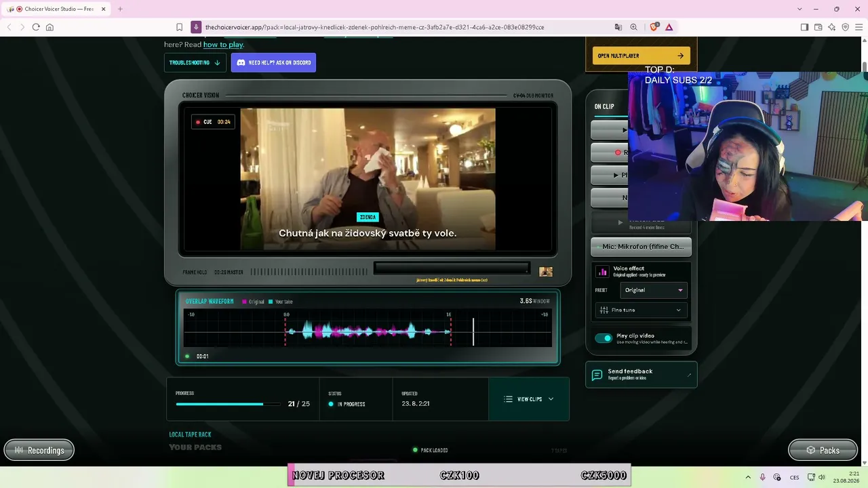Click the 'IN PROGRESS' status text

[x=351, y=404]
